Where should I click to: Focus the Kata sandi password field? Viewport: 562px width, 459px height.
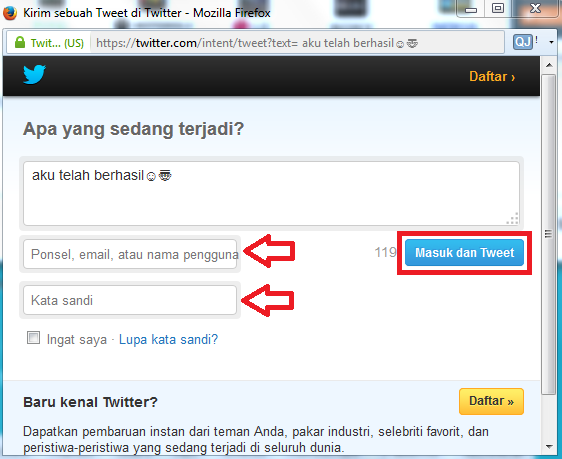(130, 300)
